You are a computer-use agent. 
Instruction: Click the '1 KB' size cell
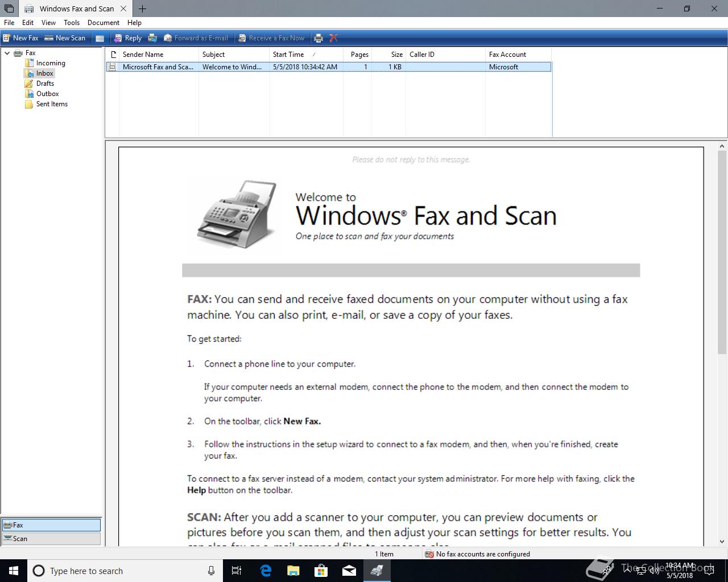tap(395, 67)
